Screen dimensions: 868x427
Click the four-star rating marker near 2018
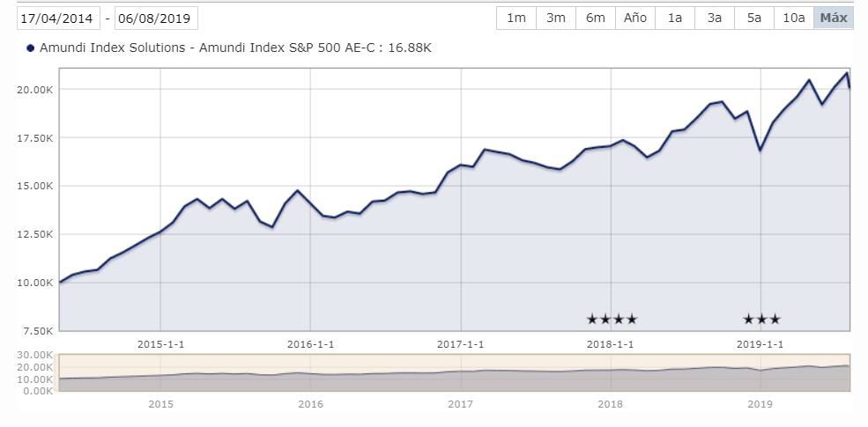[612, 319]
